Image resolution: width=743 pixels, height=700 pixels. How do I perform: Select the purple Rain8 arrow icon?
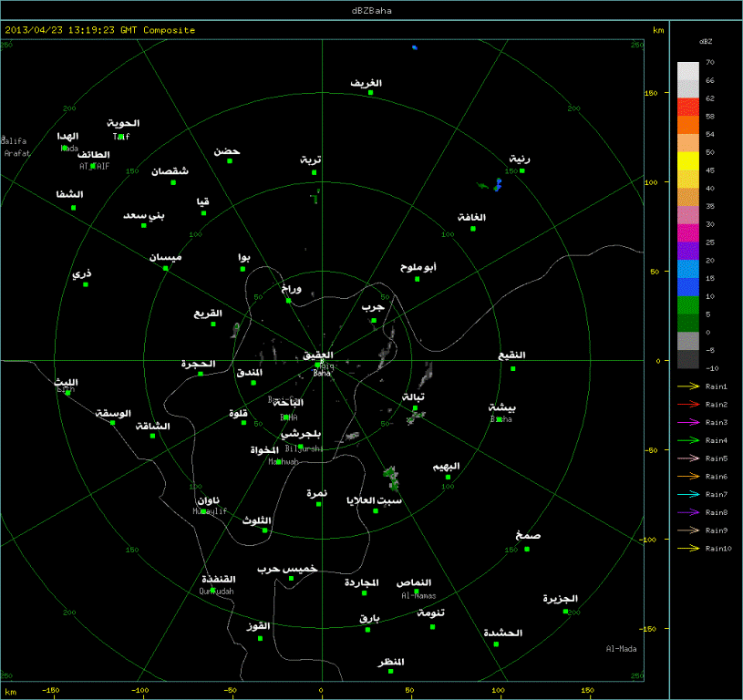pos(688,512)
